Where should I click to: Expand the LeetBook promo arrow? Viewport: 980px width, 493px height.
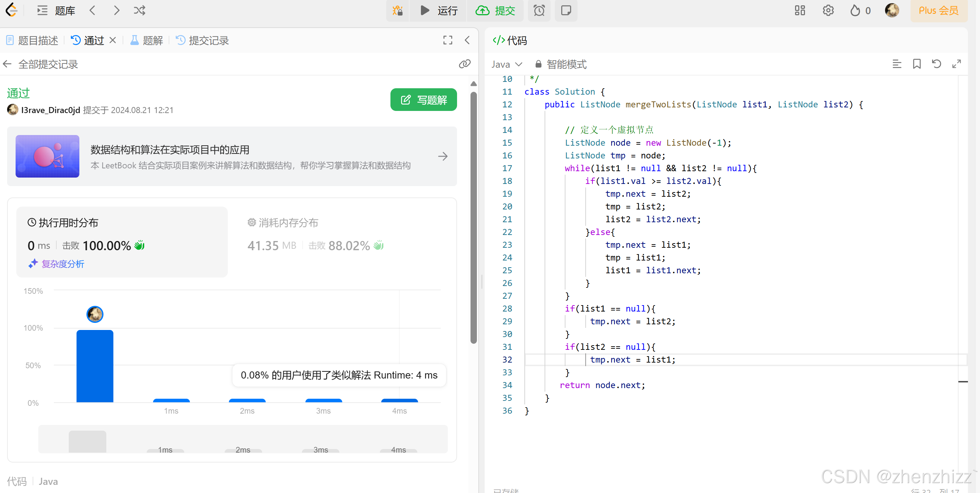tap(443, 156)
